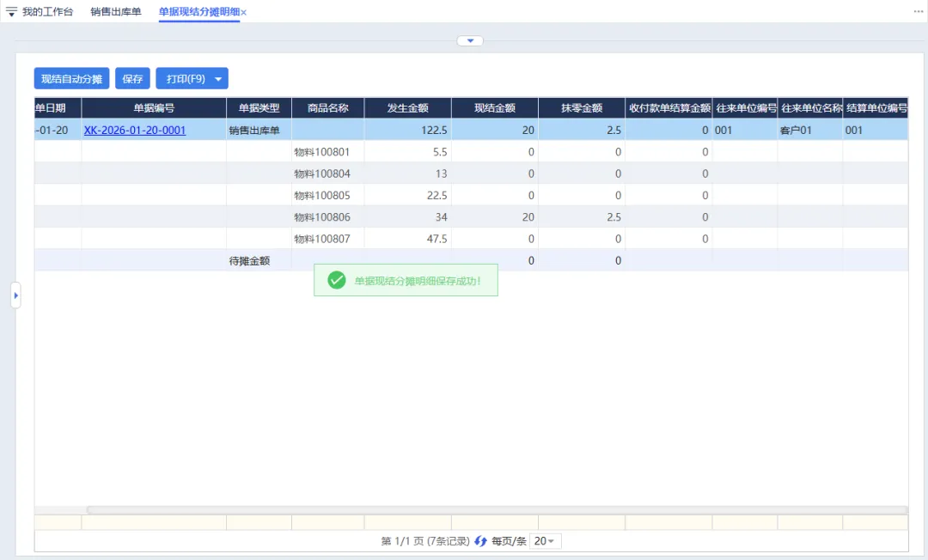Click the 打印(F9) button
Screen dimensions: 928x560
pyautogui.click(x=186, y=79)
